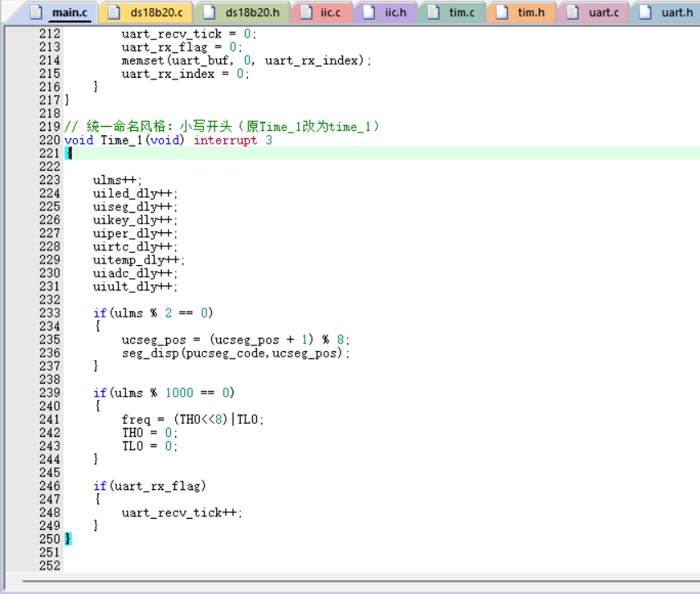Click the 'uiult_dly++;' statement
The image size is (700, 594).
point(135,287)
